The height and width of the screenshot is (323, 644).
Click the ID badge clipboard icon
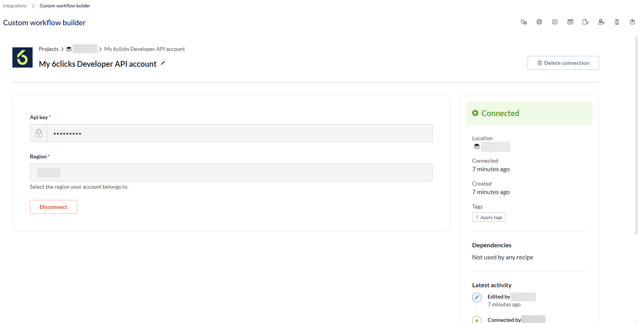[617, 22]
